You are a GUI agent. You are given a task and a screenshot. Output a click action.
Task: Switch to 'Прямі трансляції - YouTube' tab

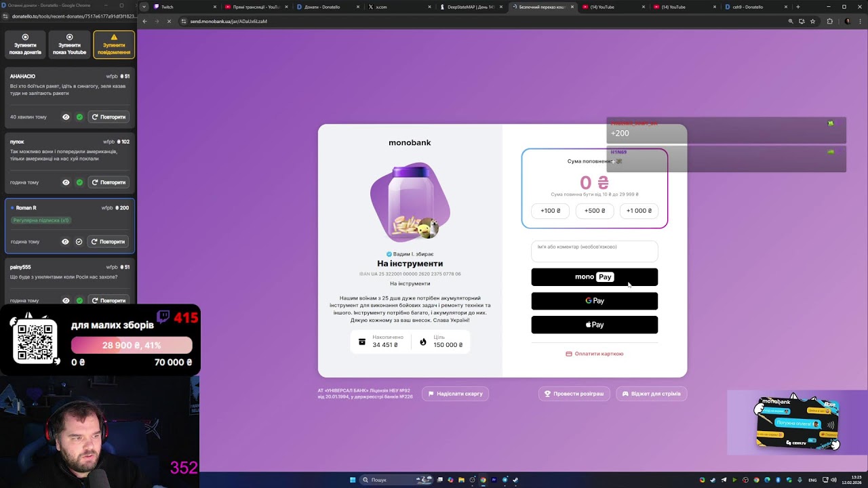(256, 7)
